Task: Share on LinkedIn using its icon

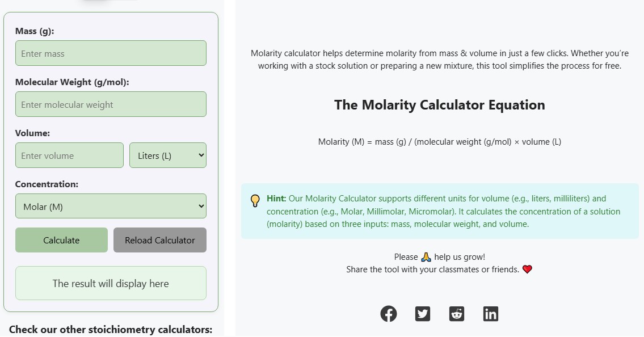Action: 491,314
